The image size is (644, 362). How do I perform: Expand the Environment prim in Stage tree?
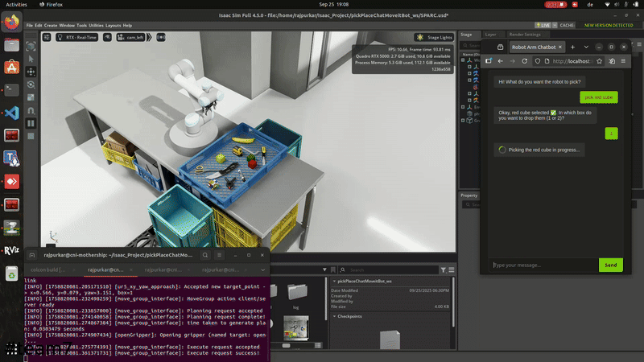[463, 107]
